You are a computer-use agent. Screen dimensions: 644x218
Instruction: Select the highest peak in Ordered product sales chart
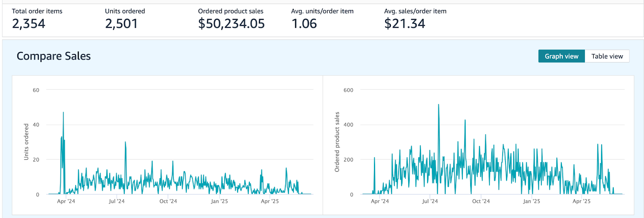tap(438, 105)
